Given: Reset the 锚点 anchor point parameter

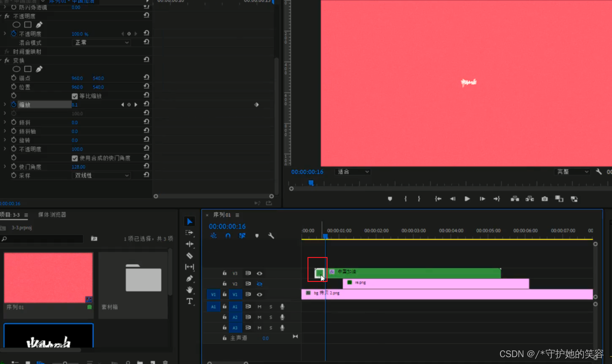Looking at the screenshot, I should pos(146,78).
